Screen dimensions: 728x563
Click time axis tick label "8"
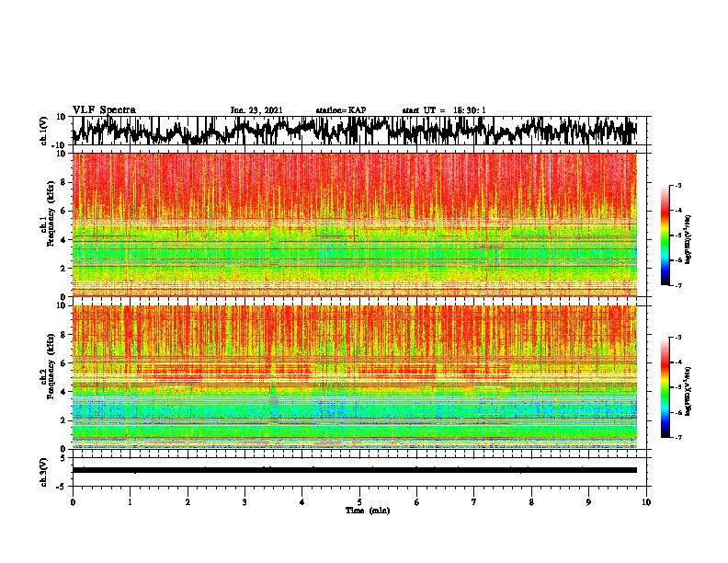pyautogui.click(x=531, y=502)
